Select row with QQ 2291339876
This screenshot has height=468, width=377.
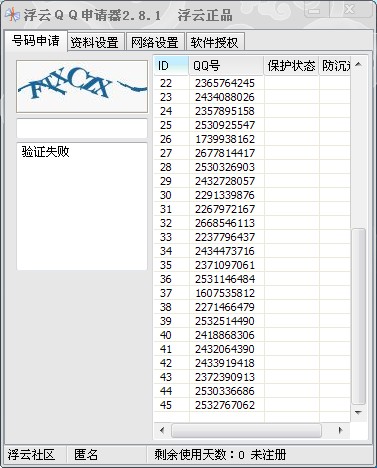point(252,195)
